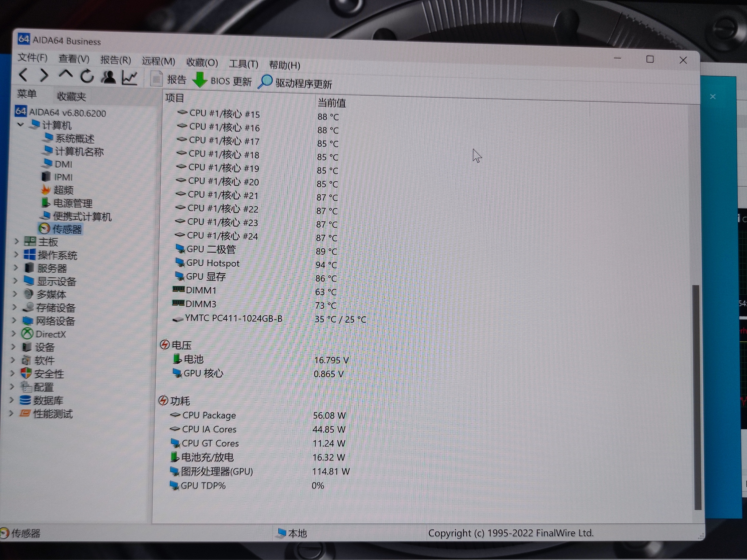This screenshot has width=747, height=560.
Task: Click the 存储设备 drive icon
Action: coord(28,307)
